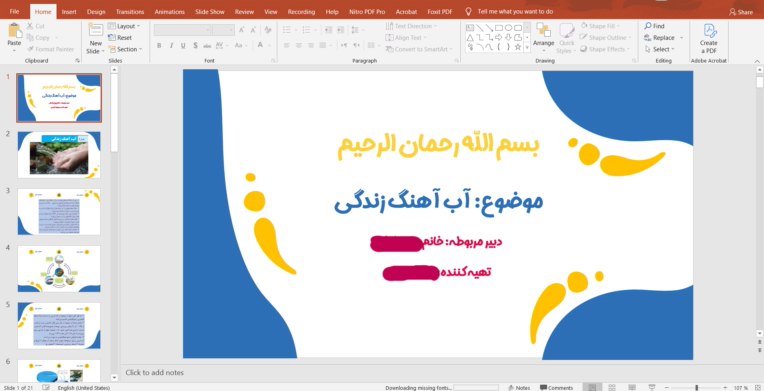This screenshot has width=764, height=391.
Task: Toggle Normal view in status bar
Action: (592, 388)
